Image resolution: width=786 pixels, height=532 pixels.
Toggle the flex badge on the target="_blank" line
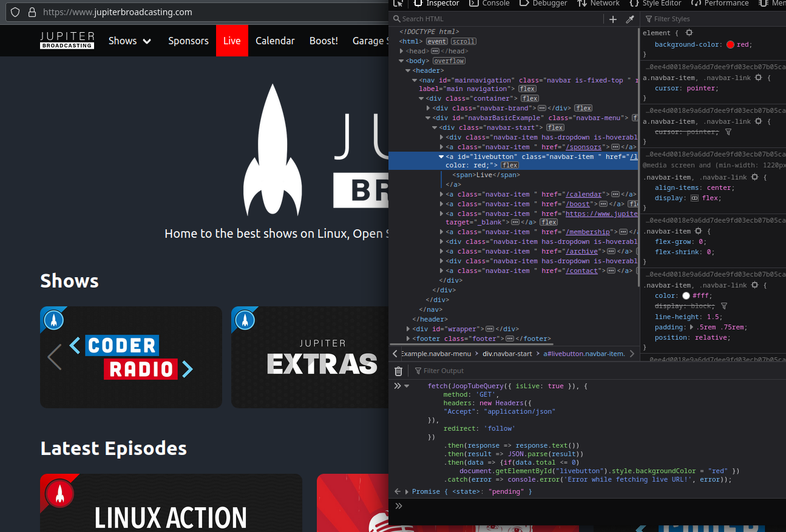[549, 222]
